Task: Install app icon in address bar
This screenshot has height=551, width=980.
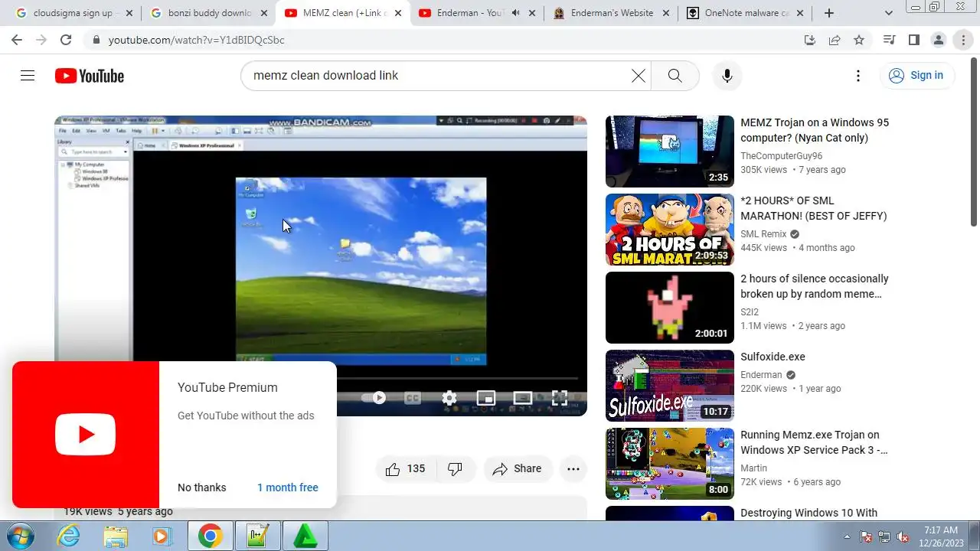Action: coord(809,40)
